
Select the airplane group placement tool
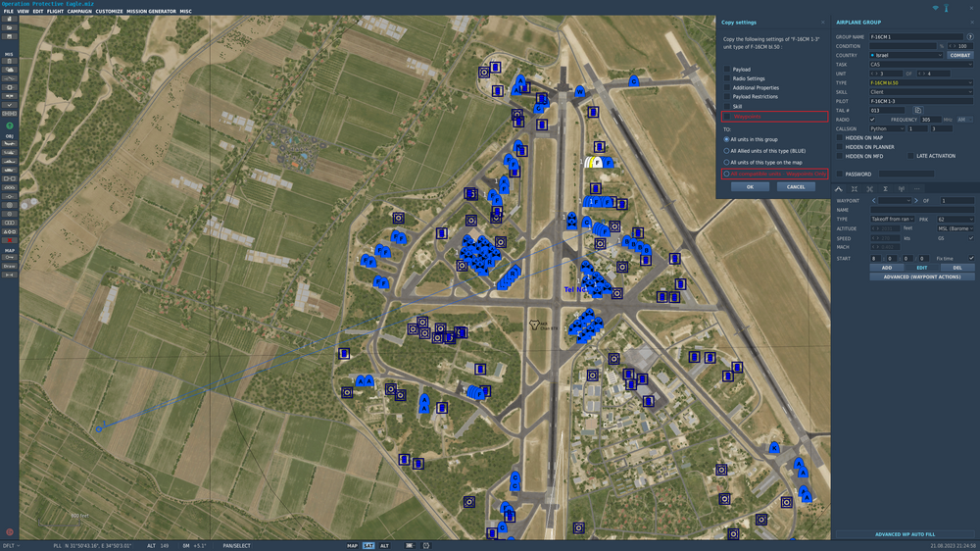(x=10, y=144)
